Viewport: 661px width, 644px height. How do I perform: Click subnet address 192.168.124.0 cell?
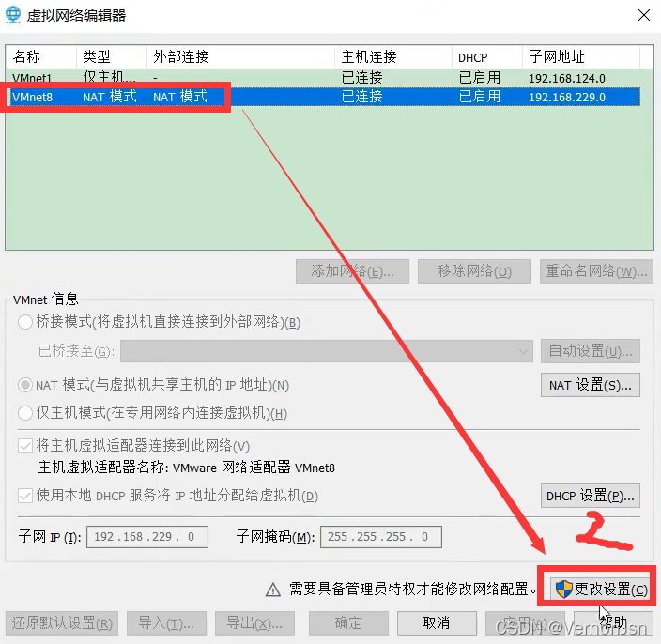point(567,79)
